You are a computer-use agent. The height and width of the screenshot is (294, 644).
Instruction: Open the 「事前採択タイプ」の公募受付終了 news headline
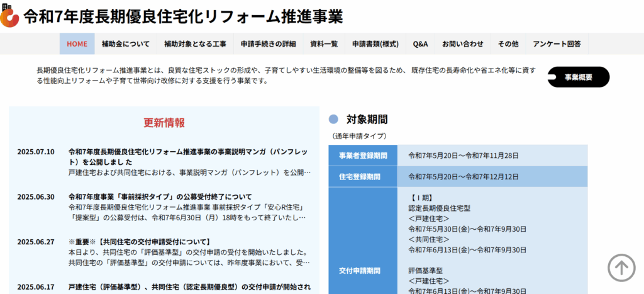click(160, 196)
